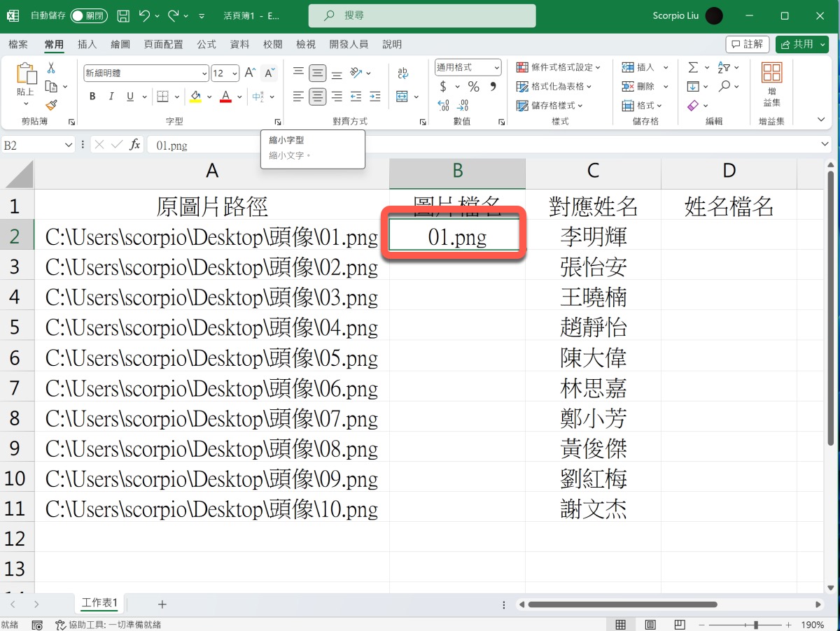
Task: Toggle align right
Action: (x=337, y=97)
